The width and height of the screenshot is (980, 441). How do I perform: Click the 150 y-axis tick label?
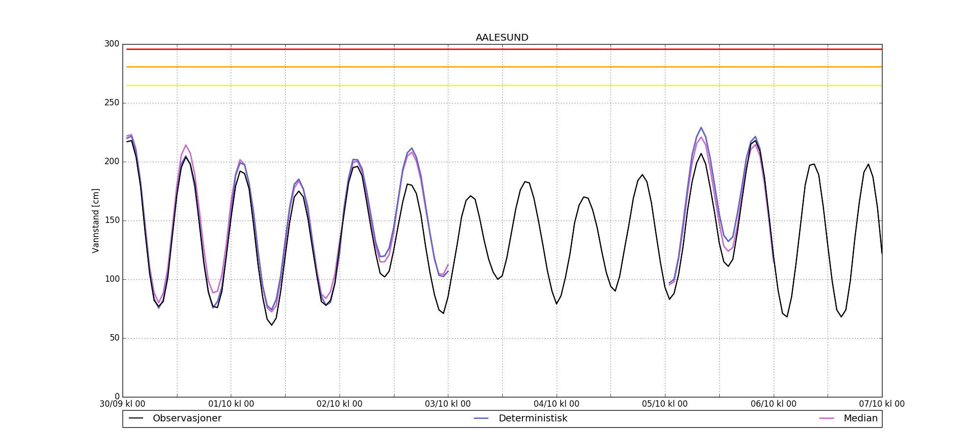(x=112, y=220)
